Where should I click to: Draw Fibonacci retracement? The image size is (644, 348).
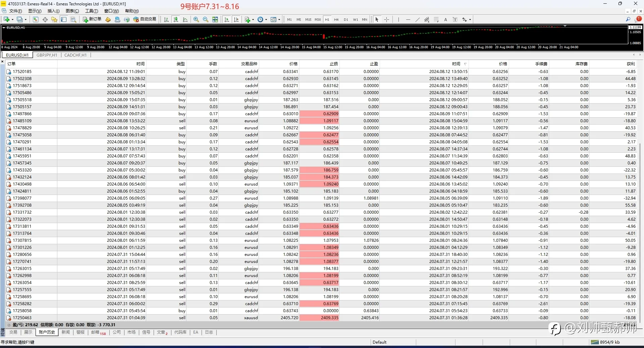point(436,19)
